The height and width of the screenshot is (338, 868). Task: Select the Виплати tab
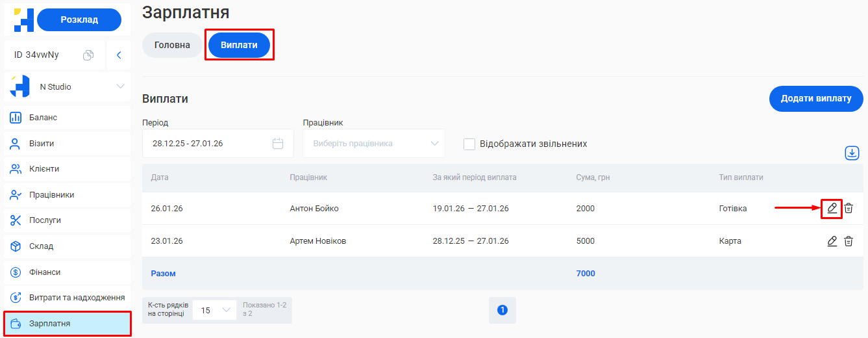[x=239, y=45]
